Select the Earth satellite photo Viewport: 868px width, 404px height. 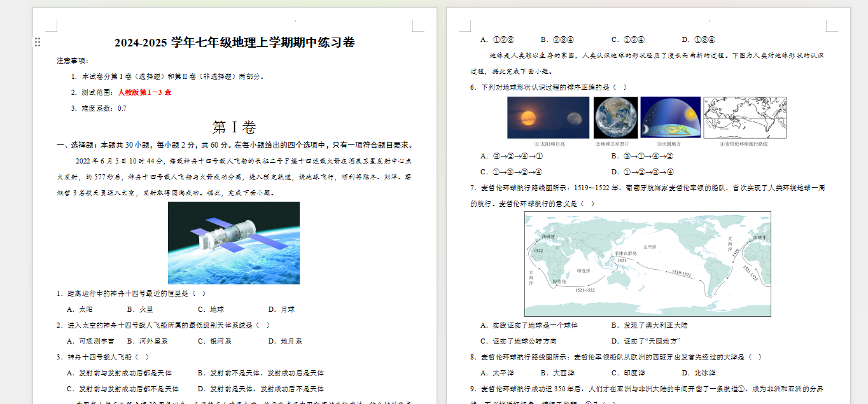click(x=615, y=118)
